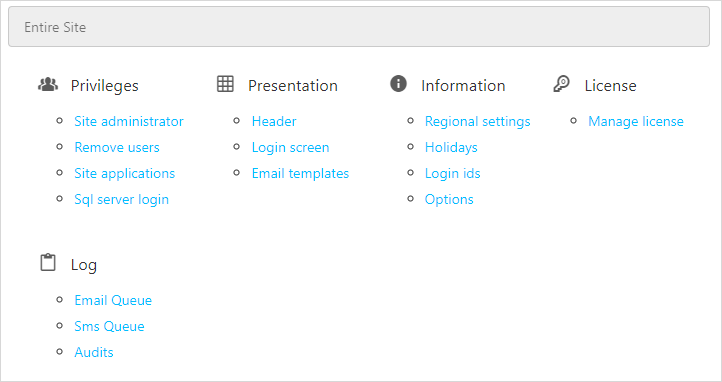722x382 pixels.
Task: Open Sql server login settings
Action: [x=122, y=200]
